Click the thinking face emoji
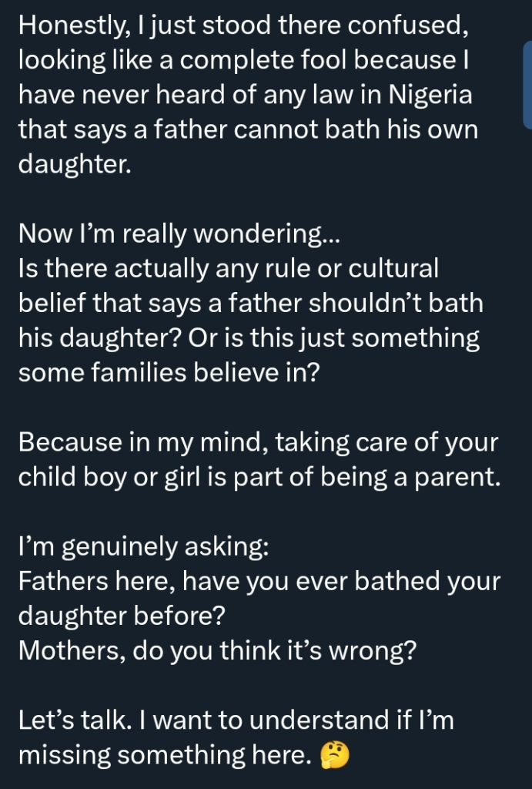This screenshot has width=532, height=789. pos(333,756)
